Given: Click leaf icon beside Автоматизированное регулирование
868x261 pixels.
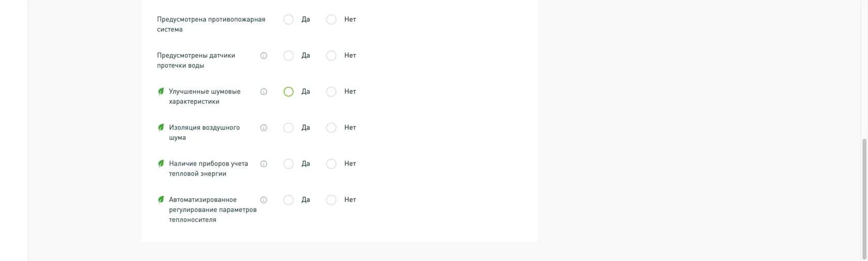Looking at the screenshot, I should click(161, 200).
